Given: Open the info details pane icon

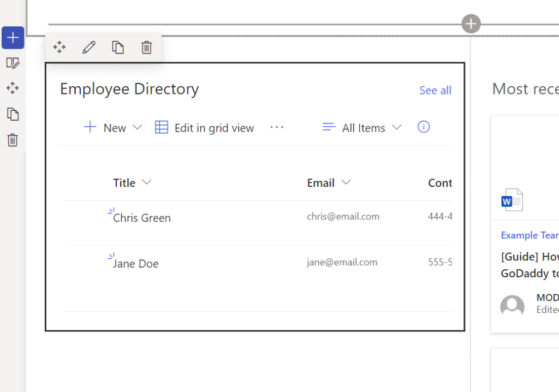Looking at the screenshot, I should (x=424, y=127).
